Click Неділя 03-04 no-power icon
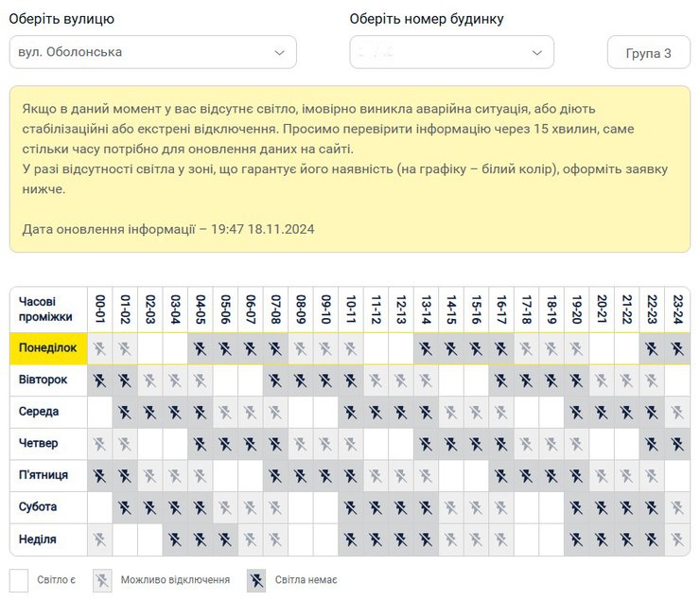The image size is (700, 601). point(175,540)
